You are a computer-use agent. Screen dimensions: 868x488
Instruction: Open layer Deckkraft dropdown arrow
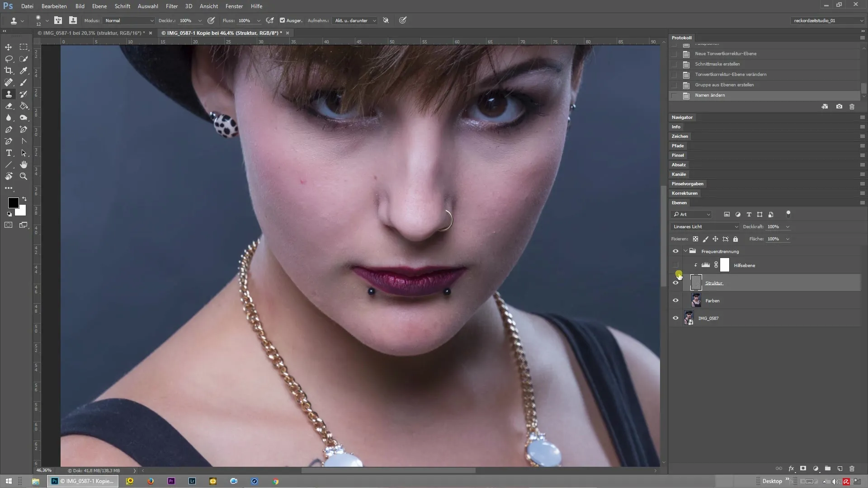pyautogui.click(x=788, y=227)
